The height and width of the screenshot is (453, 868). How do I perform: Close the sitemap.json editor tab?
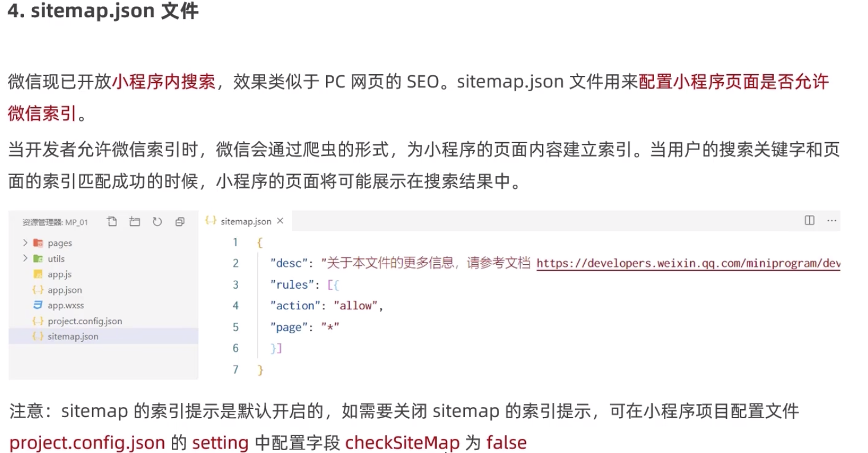[x=280, y=221]
